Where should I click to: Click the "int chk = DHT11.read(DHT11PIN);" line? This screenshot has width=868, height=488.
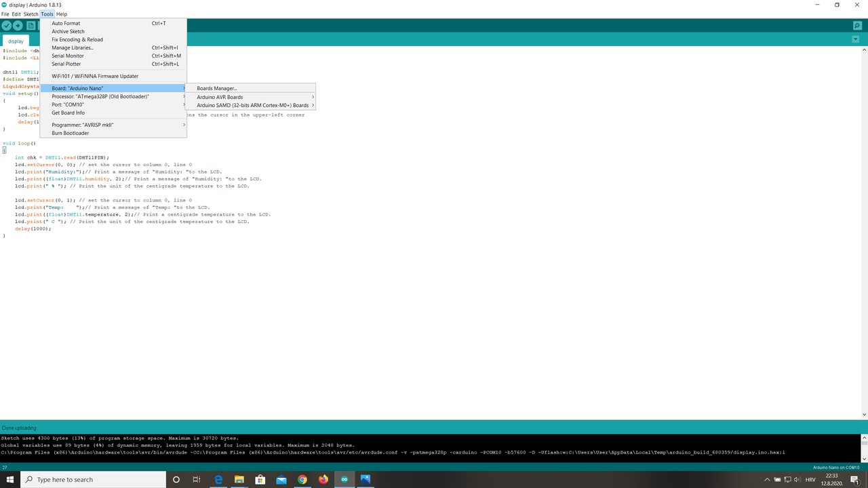(62, 157)
